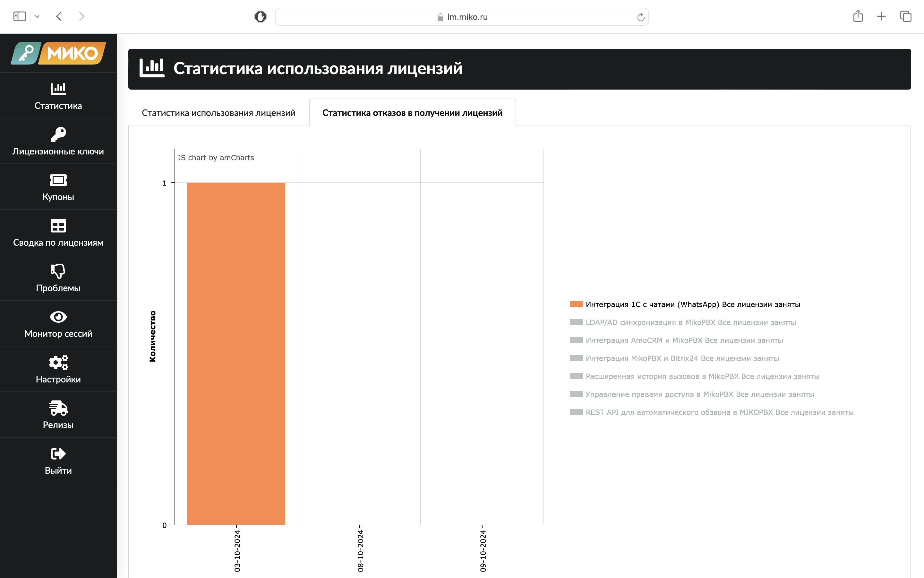Click grey swatch for REST API обзвона
924x578 pixels.
coord(576,412)
